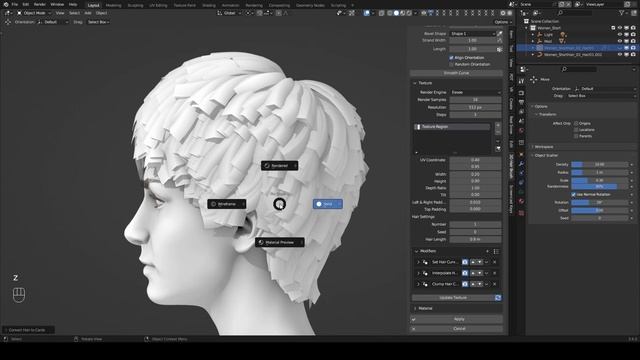This screenshot has width=640, height=360.
Task: Toggle render camera icon on Set Hair Curve modifier
Action: click(x=465, y=262)
